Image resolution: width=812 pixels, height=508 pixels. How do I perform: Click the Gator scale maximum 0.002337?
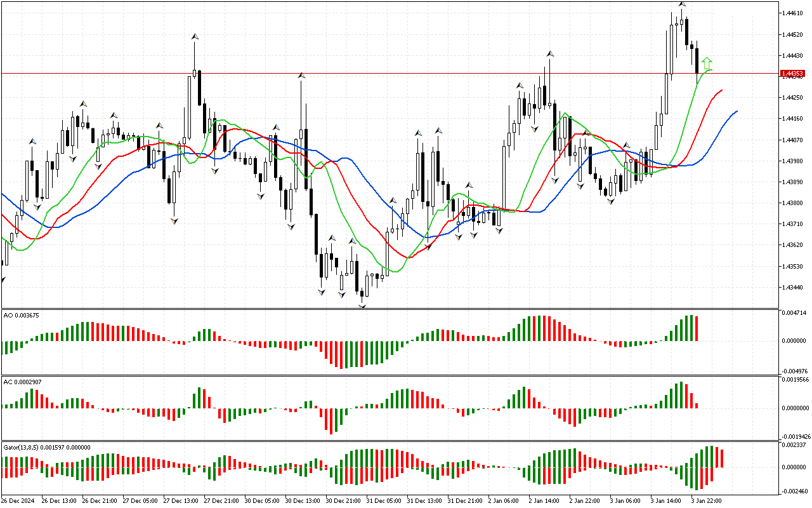coord(793,445)
